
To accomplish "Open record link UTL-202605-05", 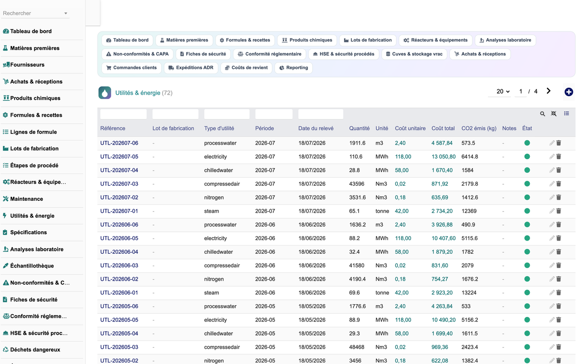I will (119, 320).
